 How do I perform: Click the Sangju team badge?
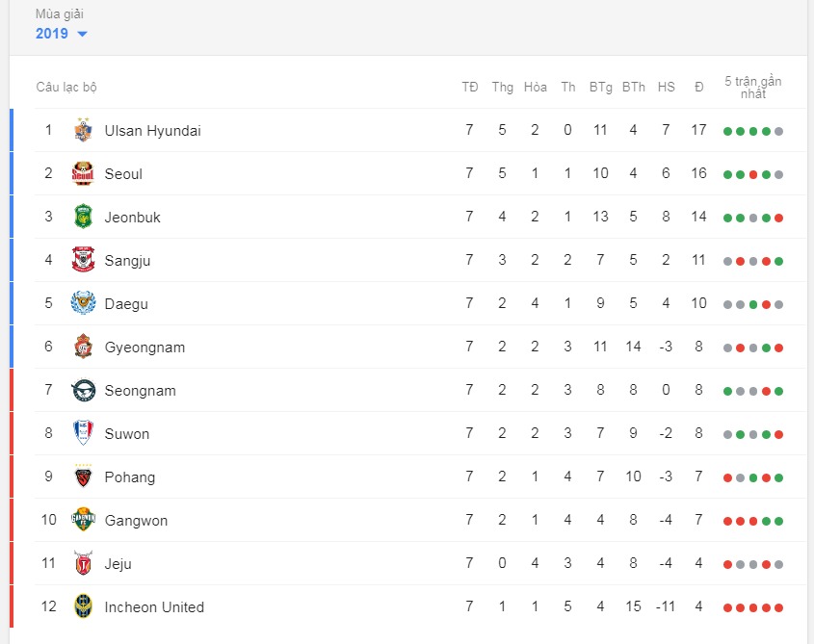point(83,260)
